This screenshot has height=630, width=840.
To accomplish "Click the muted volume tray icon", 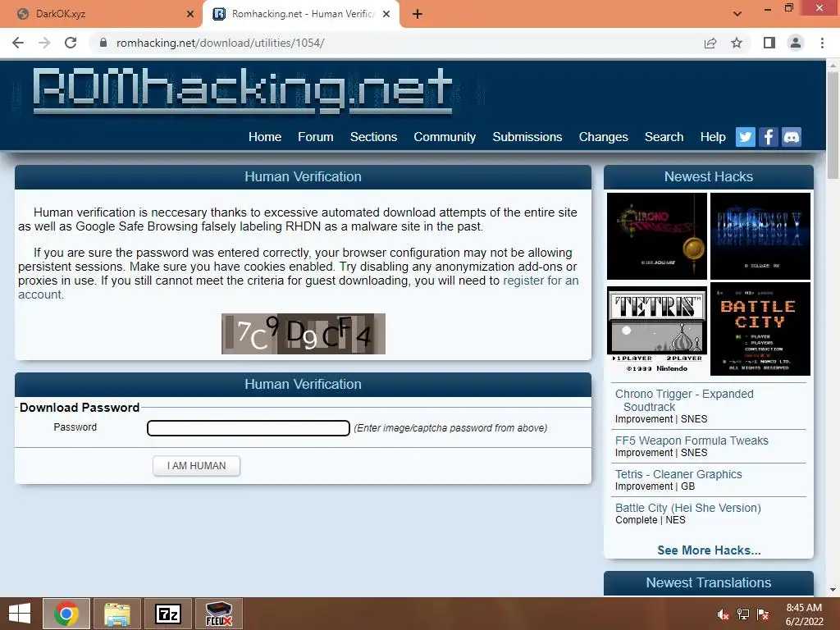I will pos(724,614).
